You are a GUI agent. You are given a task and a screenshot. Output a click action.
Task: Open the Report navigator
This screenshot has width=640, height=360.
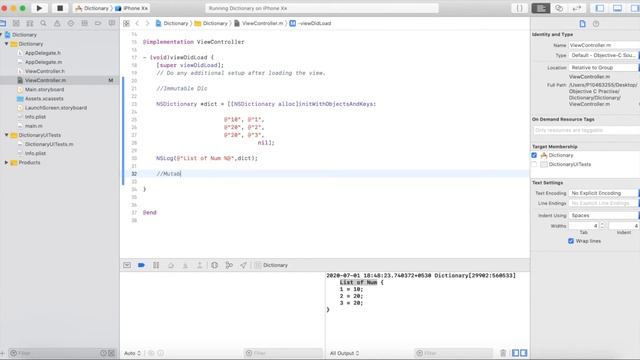click(x=112, y=23)
